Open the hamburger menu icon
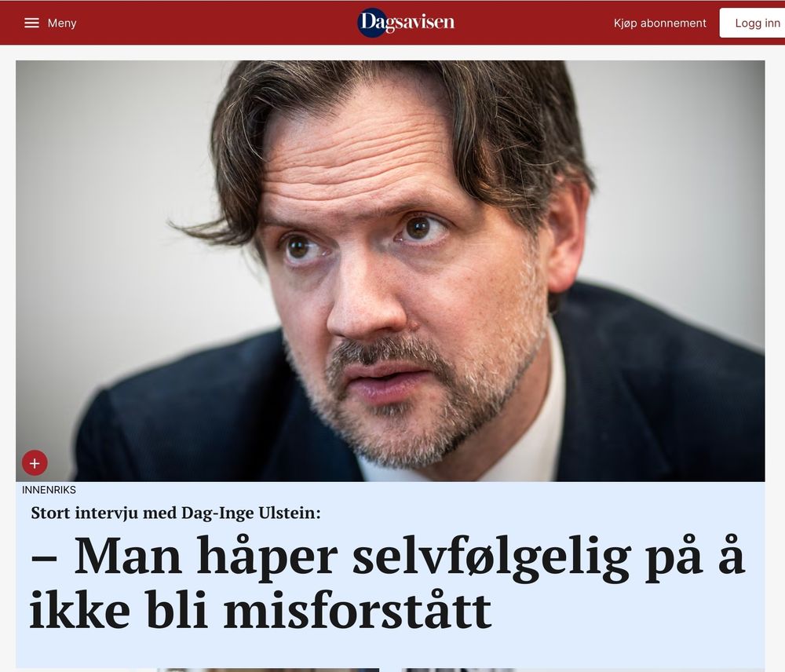This screenshot has height=672, width=785. pyautogui.click(x=31, y=23)
